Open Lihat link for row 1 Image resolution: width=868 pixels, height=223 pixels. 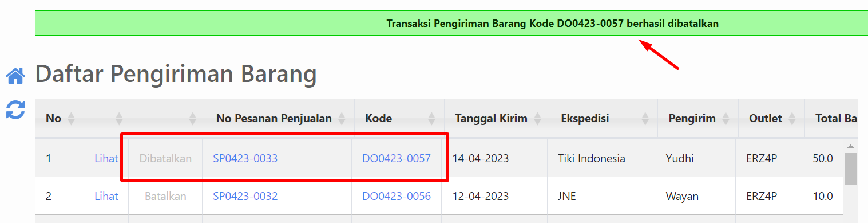(x=106, y=158)
